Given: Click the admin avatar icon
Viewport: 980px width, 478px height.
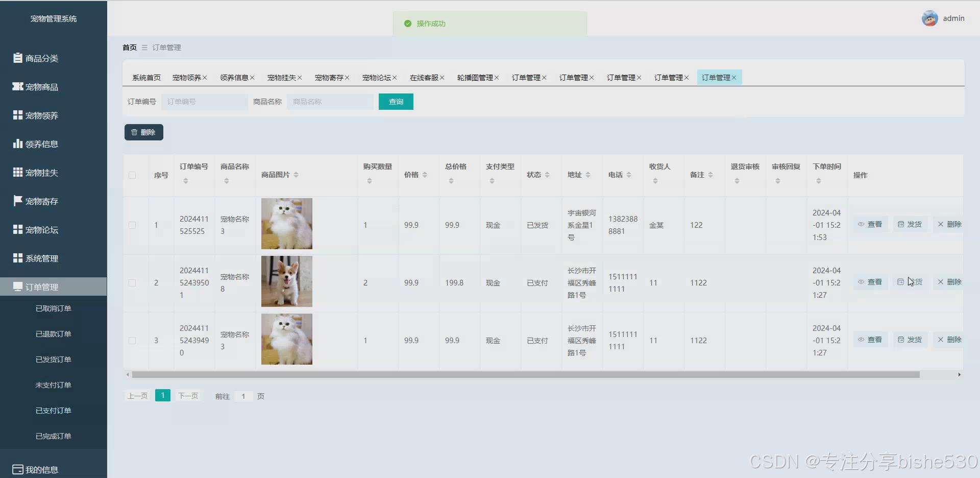Looking at the screenshot, I should click(x=929, y=18).
